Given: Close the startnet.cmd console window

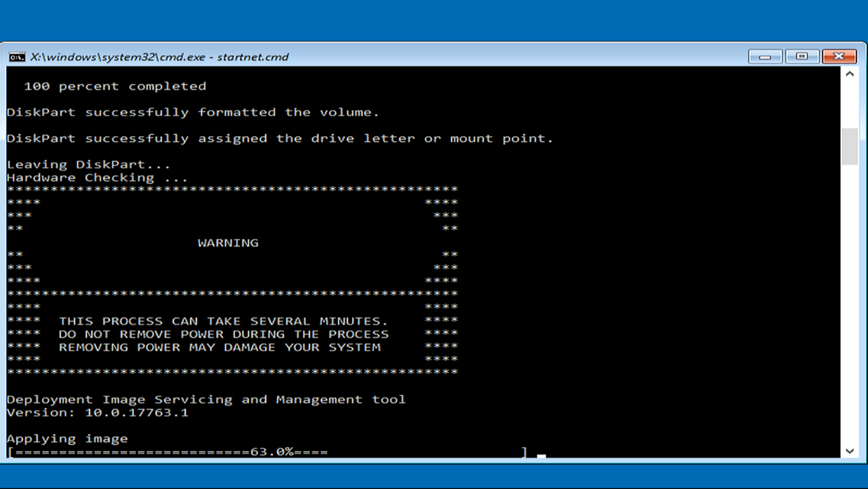Looking at the screenshot, I should tap(839, 57).
